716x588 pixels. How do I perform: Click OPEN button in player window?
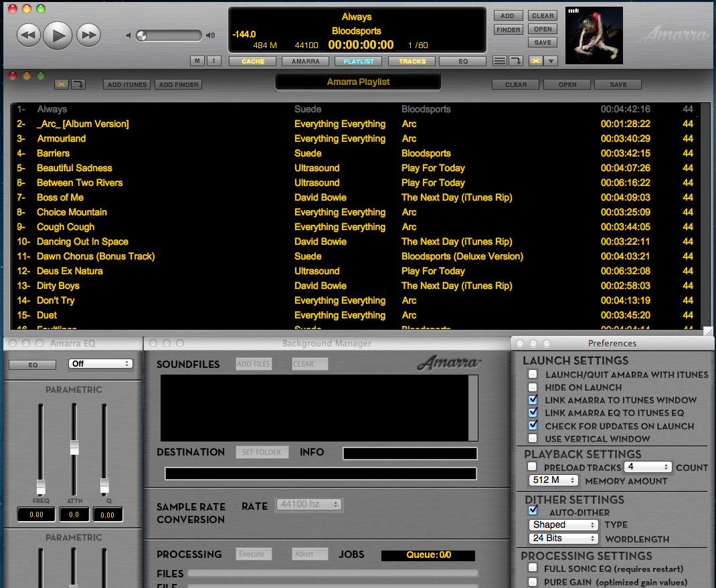[x=543, y=29]
